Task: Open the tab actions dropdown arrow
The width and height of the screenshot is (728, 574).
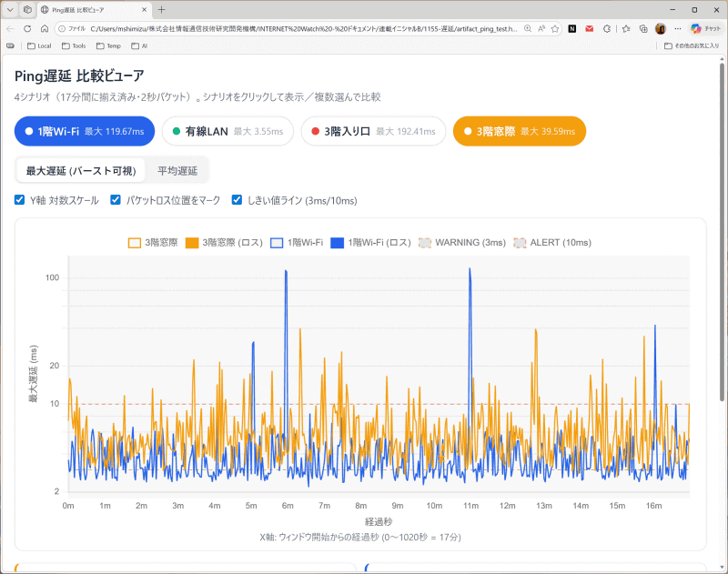Action: [10, 9]
